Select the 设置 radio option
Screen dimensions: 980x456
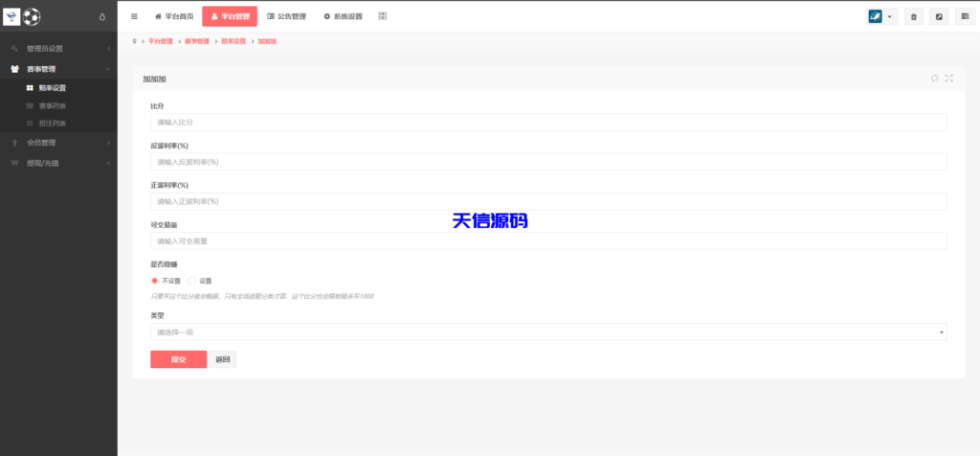[x=191, y=281]
